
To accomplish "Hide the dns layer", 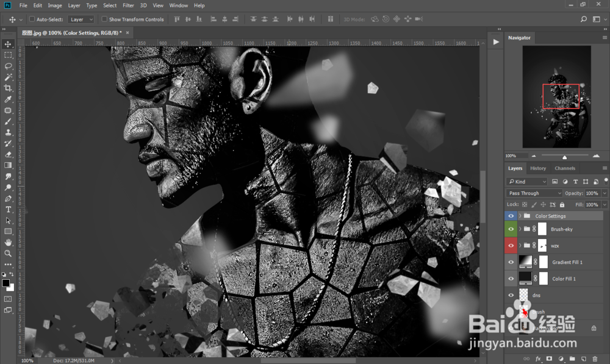I will [511, 295].
